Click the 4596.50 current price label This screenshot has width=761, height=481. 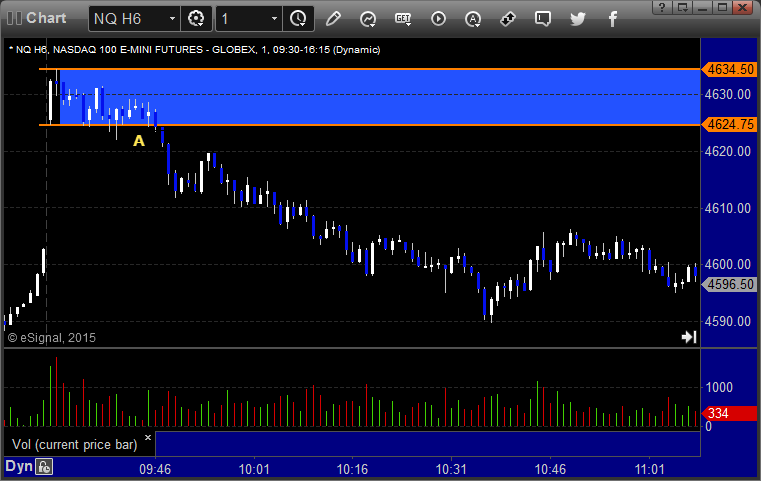pos(729,284)
